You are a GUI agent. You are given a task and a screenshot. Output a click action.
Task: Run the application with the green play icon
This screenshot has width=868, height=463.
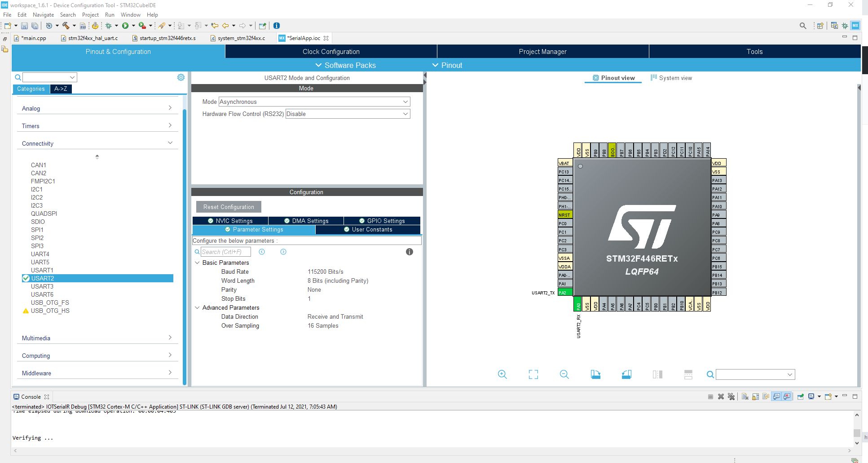126,26
